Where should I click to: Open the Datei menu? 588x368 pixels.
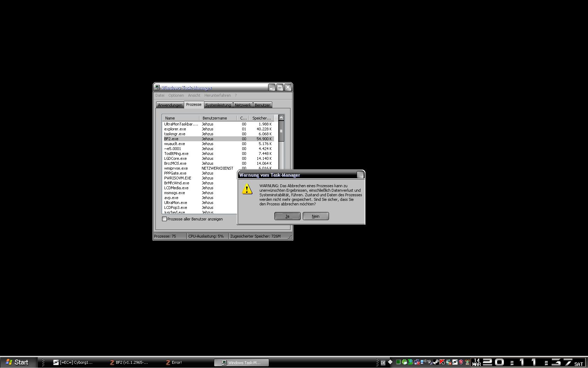tap(160, 95)
